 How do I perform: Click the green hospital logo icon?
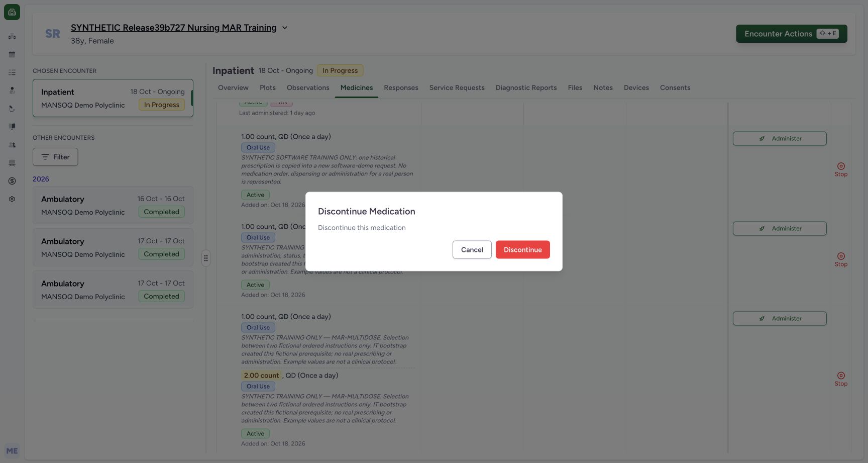12,12
